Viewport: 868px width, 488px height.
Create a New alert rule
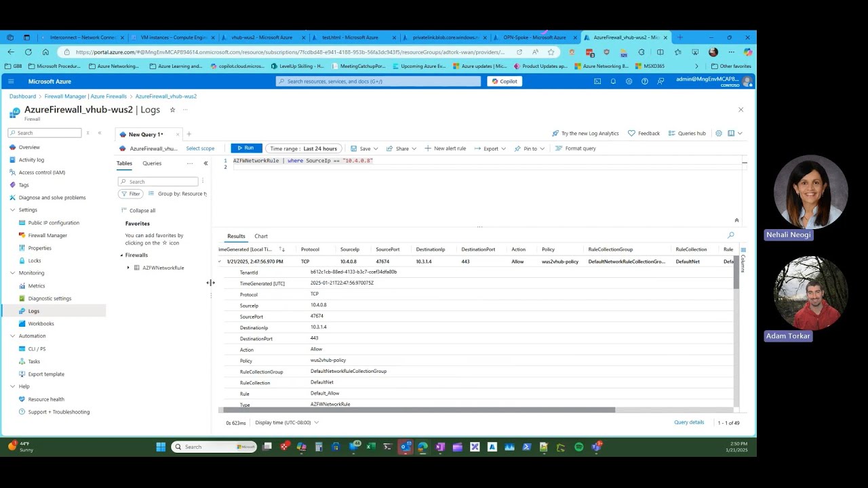(x=445, y=148)
